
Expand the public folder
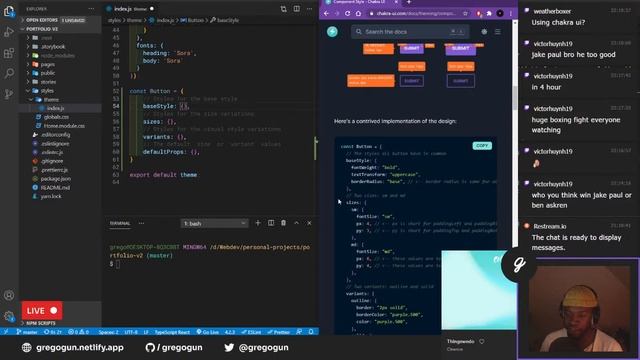coord(48,73)
